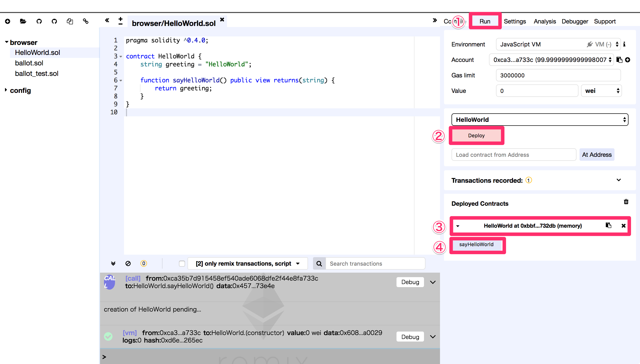Select the browser/HelloWorld.sol editor tab
Viewport: 640px width, 364px height.
[173, 23]
